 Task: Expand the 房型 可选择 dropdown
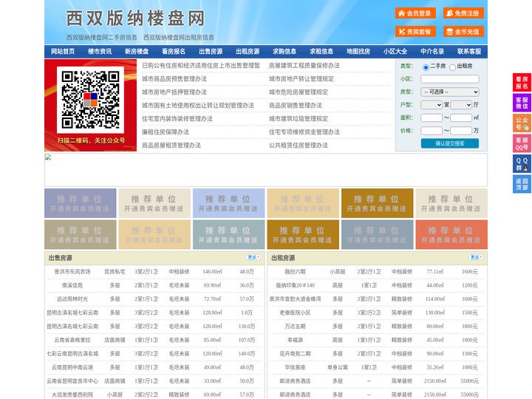(450, 92)
